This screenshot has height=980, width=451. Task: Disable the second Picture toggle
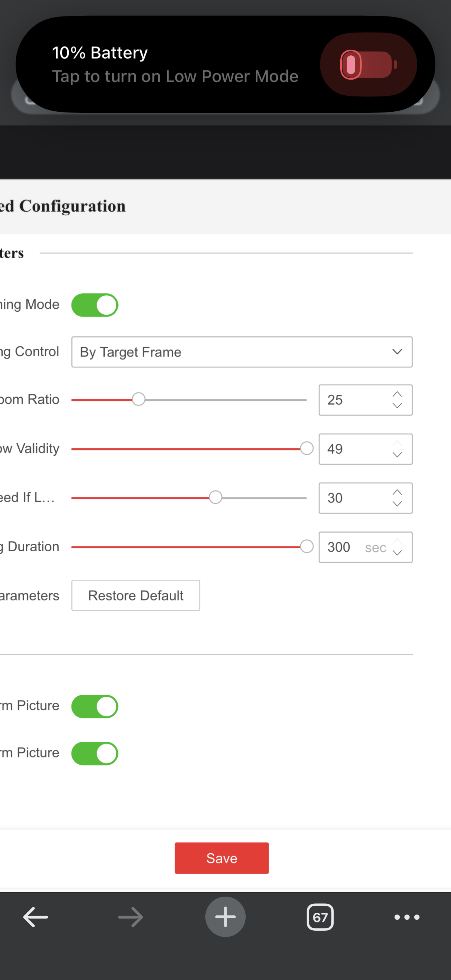tap(95, 753)
